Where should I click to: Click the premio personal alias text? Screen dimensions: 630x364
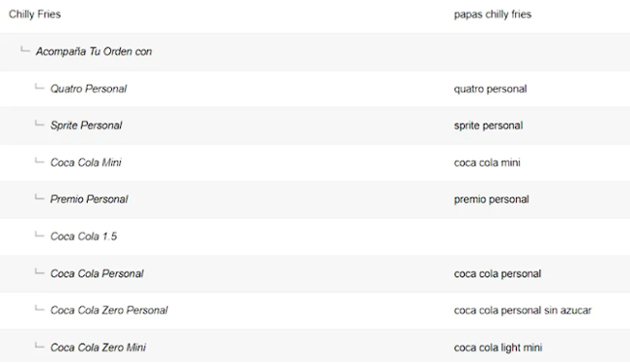click(x=492, y=200)
